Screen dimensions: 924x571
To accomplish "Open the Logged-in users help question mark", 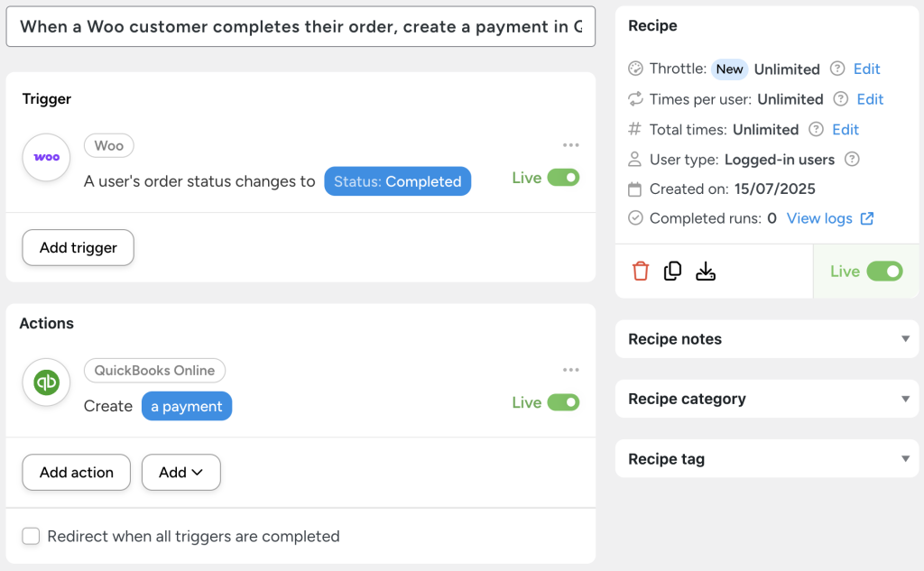I will point(854,159).
